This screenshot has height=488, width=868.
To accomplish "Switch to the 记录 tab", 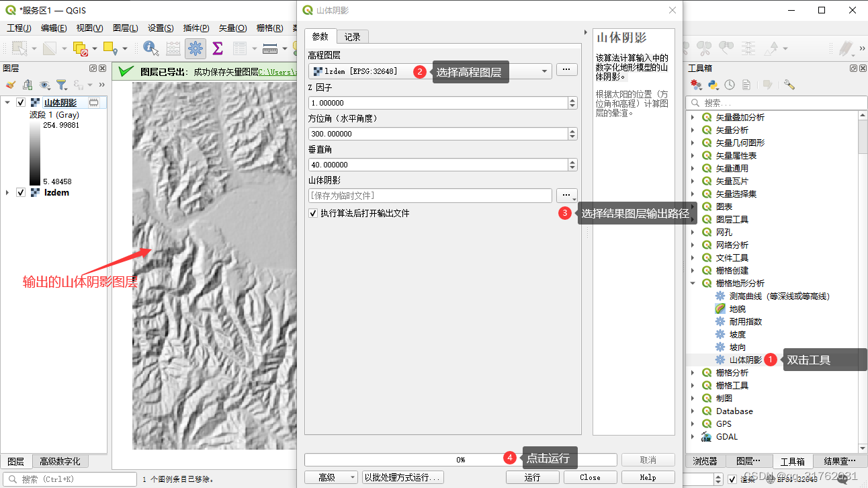I will [353, 36].
